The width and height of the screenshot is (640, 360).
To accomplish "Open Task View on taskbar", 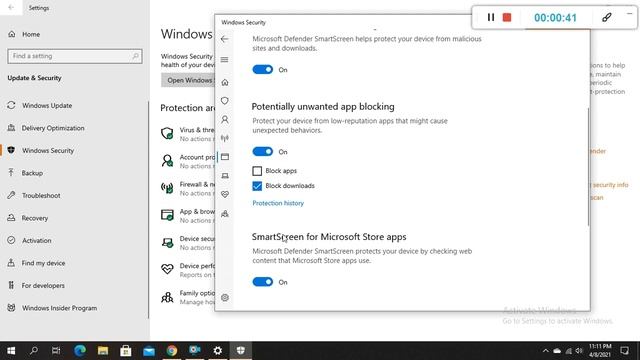I will [x=56, y=351].
